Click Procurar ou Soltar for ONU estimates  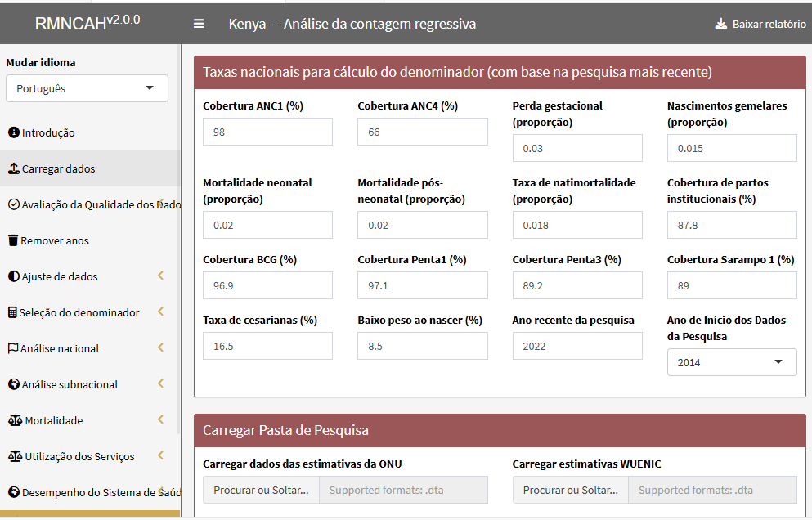(261, 490)
